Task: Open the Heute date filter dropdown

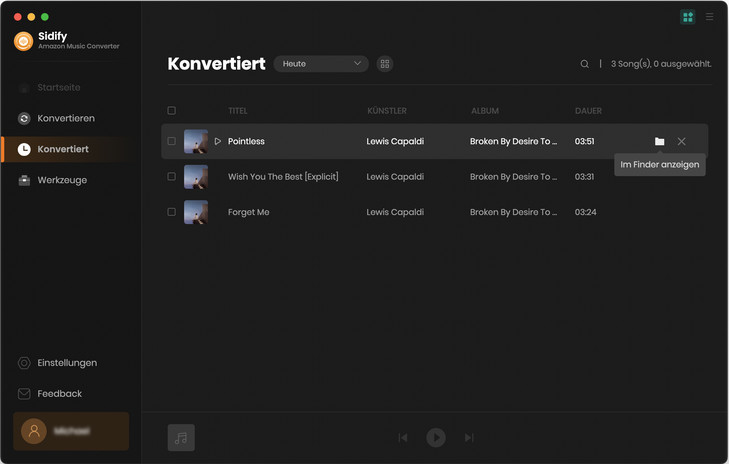Action: [x=321, y=64]
